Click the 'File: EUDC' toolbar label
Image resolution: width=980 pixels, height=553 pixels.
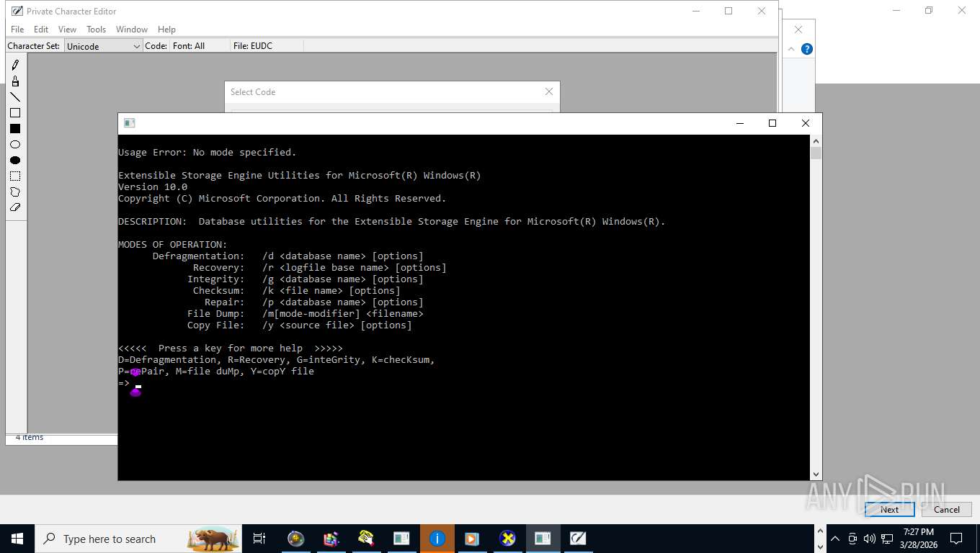[253, 46]
